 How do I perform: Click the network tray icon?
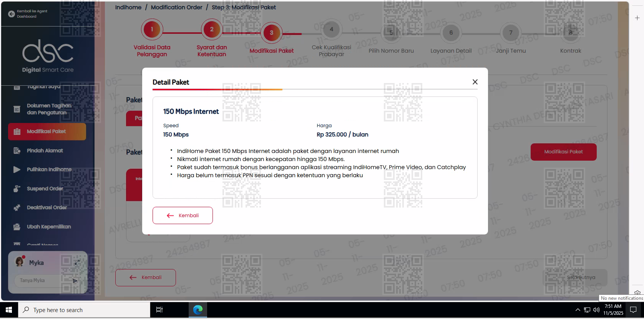(x=587, y=310)
